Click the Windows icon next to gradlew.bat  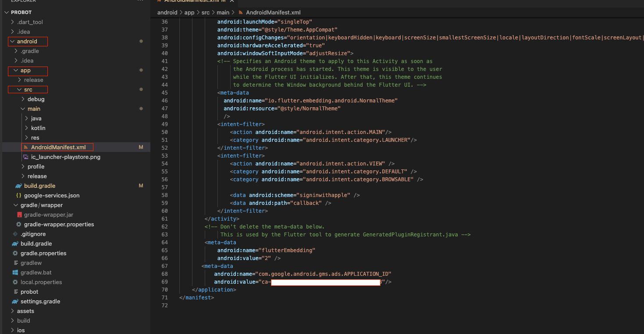tap(15, 273)
